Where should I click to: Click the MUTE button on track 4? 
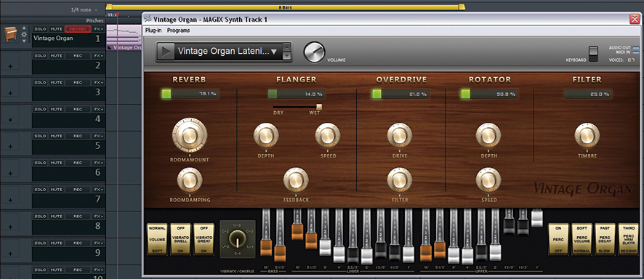(x=56, y=109)
